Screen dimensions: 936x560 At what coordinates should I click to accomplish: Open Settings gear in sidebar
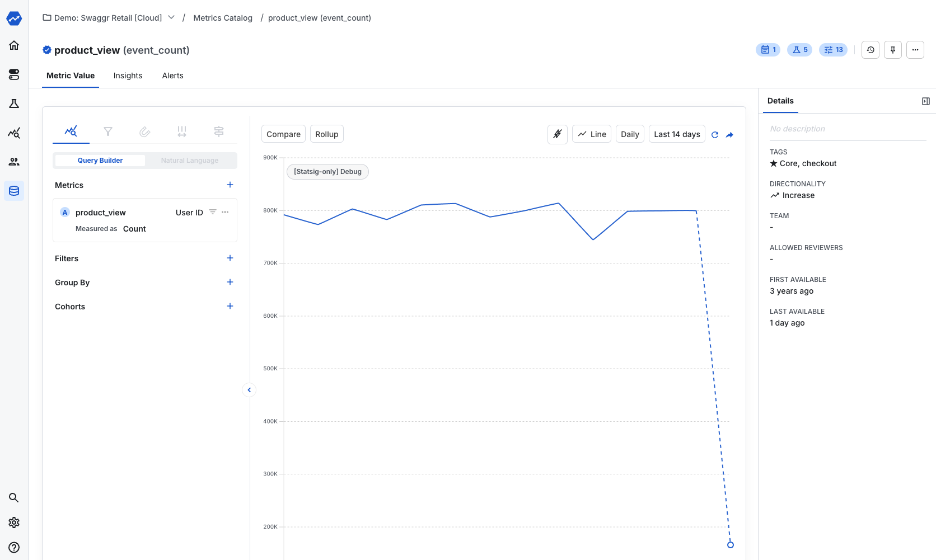[x=14, y=522]
